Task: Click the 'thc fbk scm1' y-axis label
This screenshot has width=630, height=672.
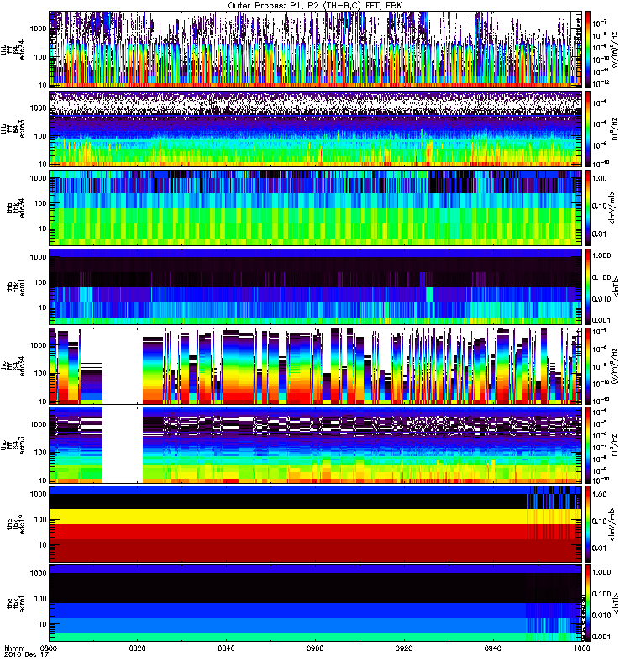Action: (16, 603)
